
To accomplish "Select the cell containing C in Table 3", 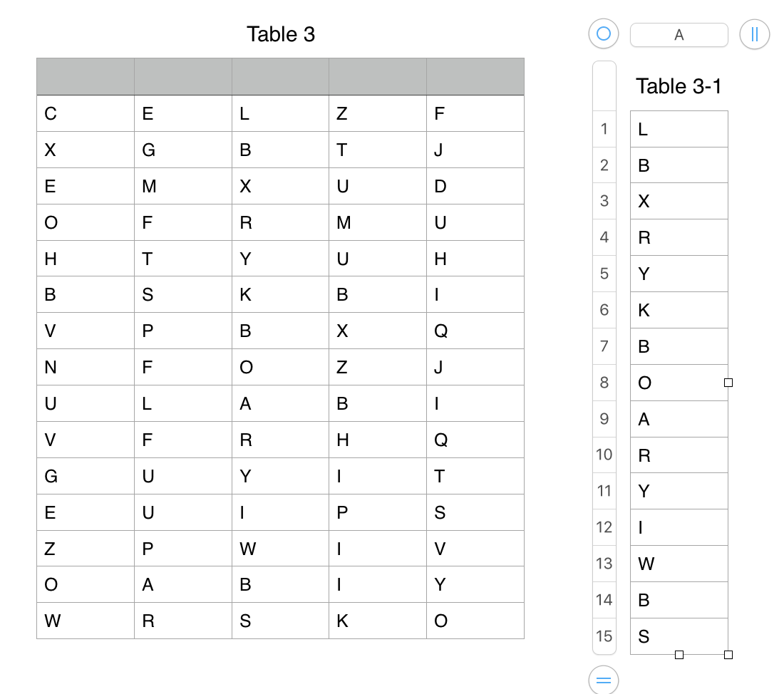I will 86,113.
